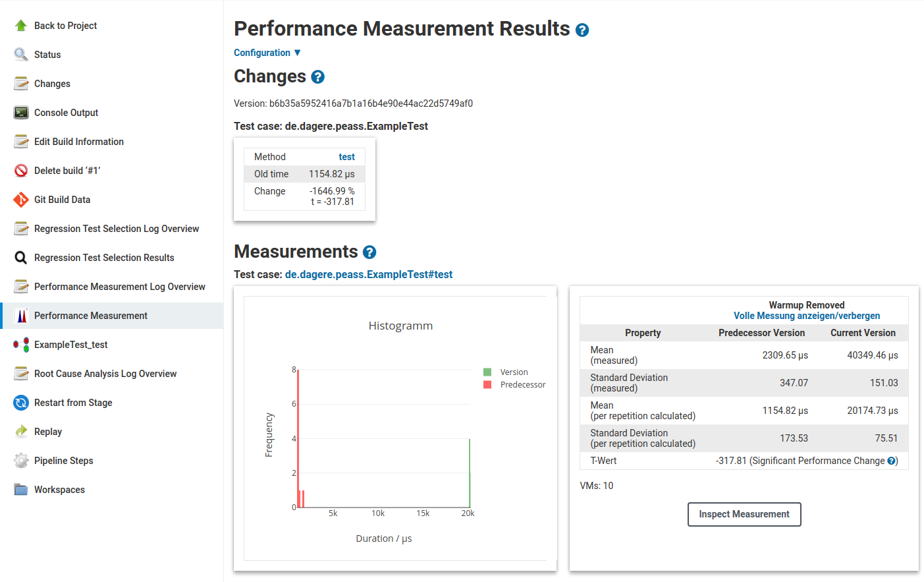
Task: Click the 'VMs: 10' text
Action: coord(597,486)
